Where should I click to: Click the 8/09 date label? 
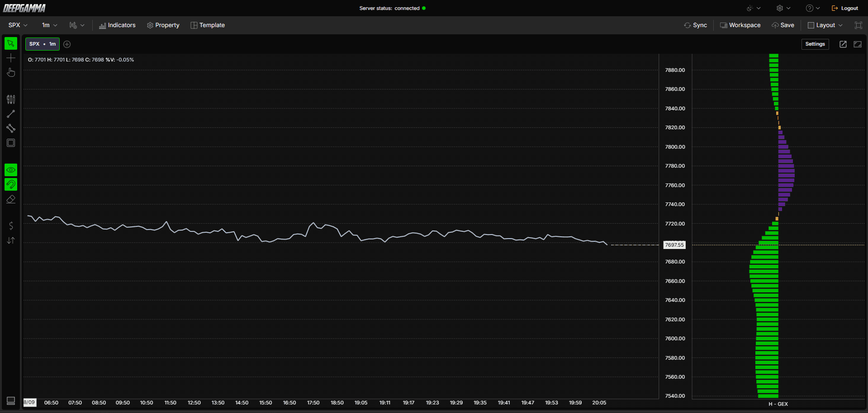[x=29, y=402]
